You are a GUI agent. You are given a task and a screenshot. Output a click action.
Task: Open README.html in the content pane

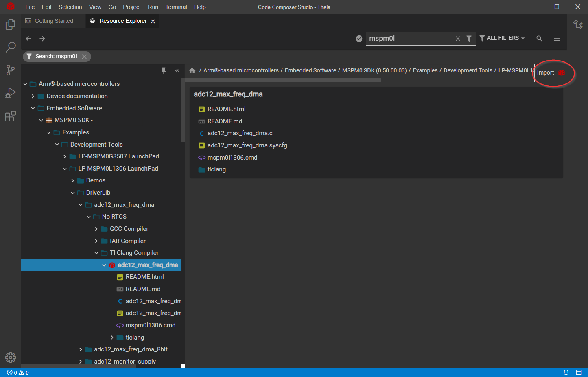click(226, 109)
